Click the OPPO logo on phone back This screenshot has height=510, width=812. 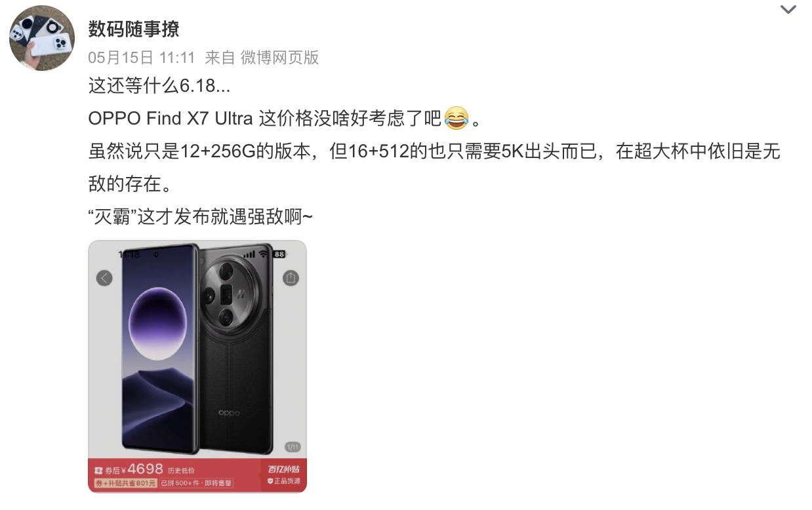point(229,413)
